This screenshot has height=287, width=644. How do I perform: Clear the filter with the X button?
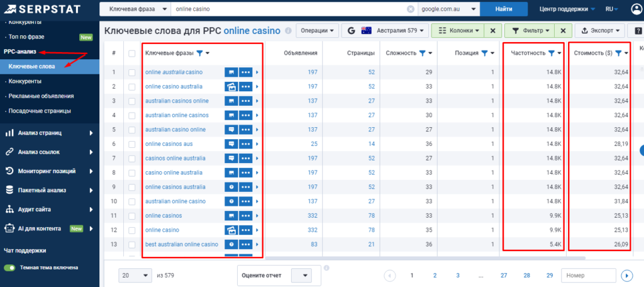563,31
